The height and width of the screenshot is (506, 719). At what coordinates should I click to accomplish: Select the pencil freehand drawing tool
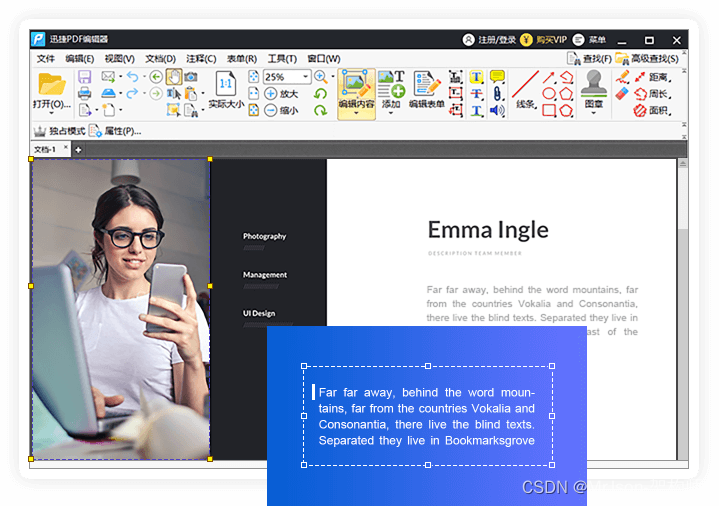click(622, 77)
